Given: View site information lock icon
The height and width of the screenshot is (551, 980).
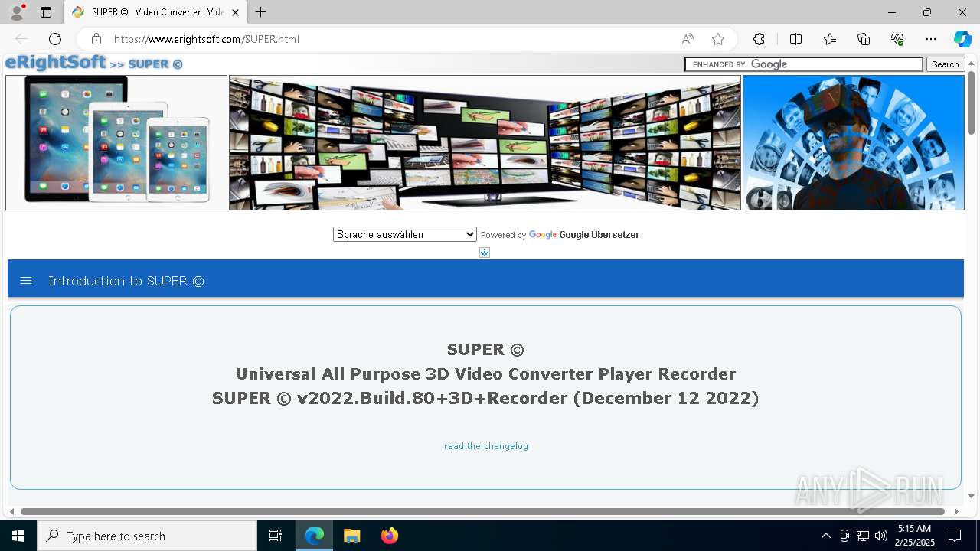Looking at the screenshot, I should point(96,39).
